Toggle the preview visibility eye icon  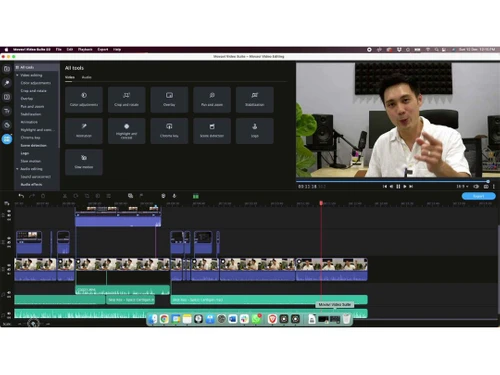pos(476,186)
